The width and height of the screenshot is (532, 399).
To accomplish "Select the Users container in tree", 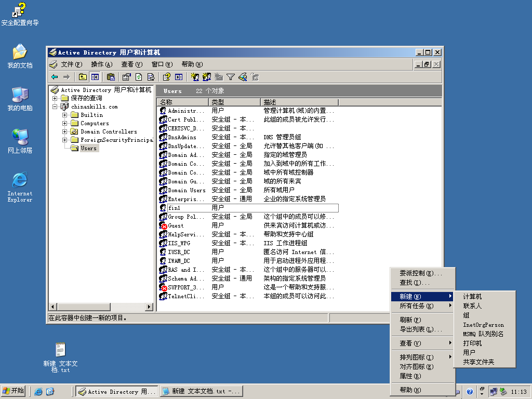I will click(88, 148).
